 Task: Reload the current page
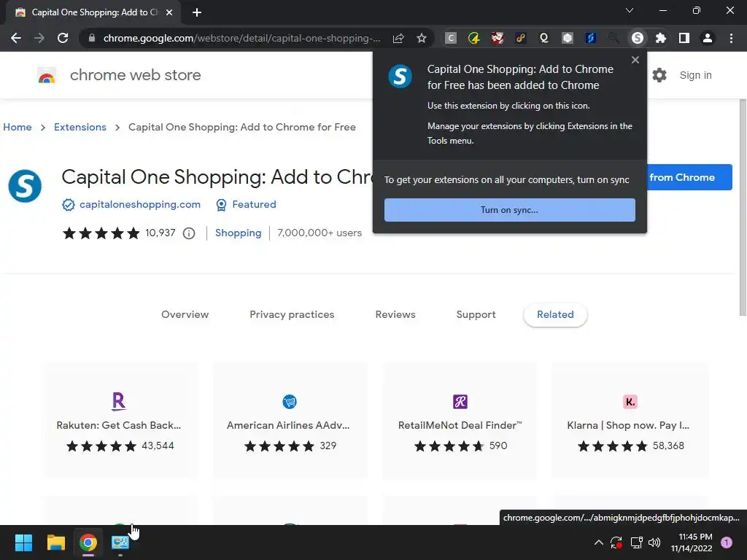63,38
